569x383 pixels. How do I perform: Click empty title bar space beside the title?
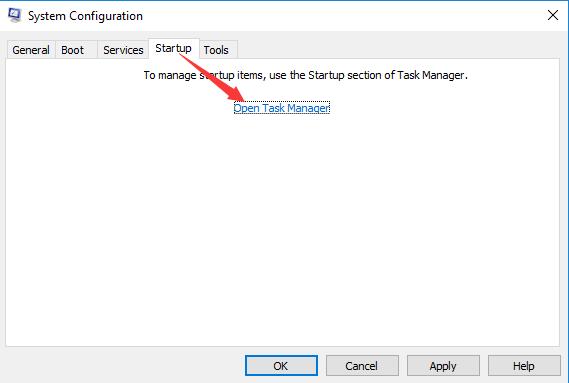point(341,16)
